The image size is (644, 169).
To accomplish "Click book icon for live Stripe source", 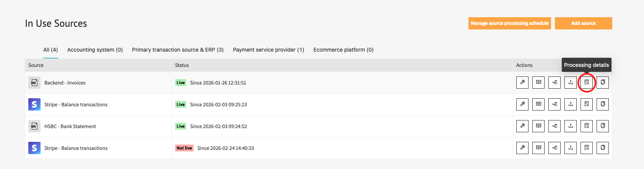I will click(x=538, y=104).
